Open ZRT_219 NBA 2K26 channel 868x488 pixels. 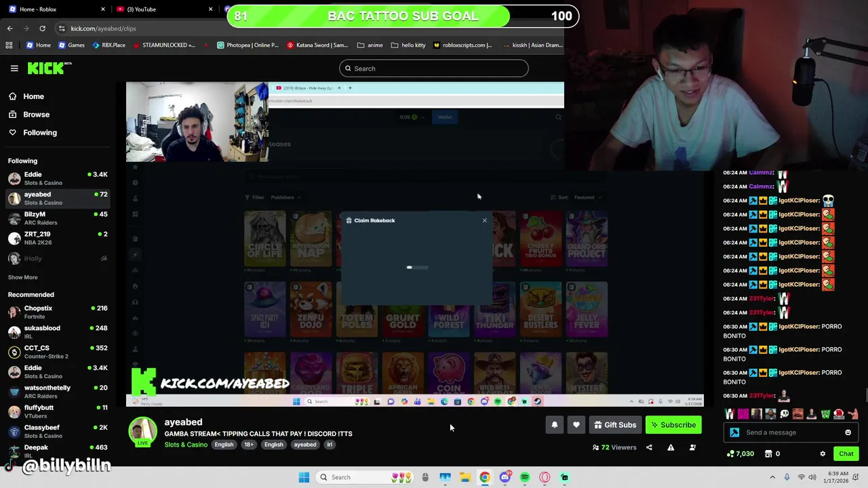tap(58, 238)
